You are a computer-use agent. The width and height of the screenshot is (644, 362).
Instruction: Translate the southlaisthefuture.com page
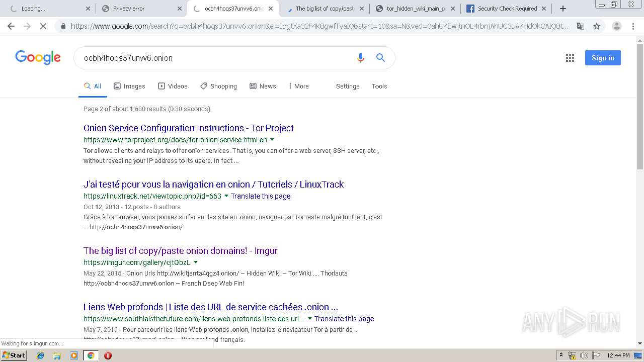[344, 319]
